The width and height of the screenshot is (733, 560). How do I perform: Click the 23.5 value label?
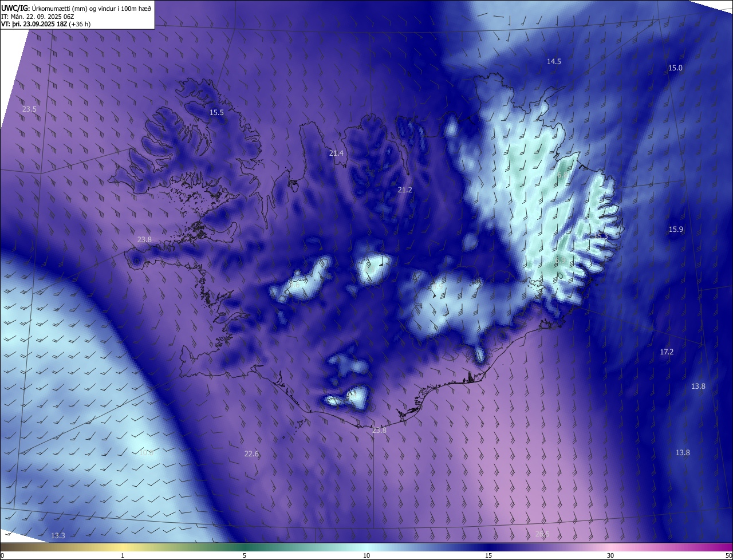coord(29,109)
